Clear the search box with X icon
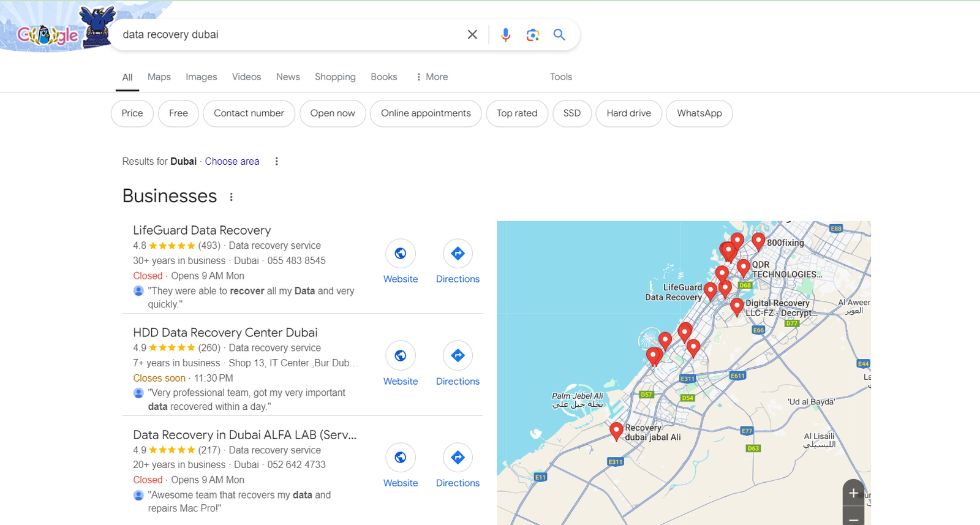This screenshot has height=525, width=980. point(472,35)
